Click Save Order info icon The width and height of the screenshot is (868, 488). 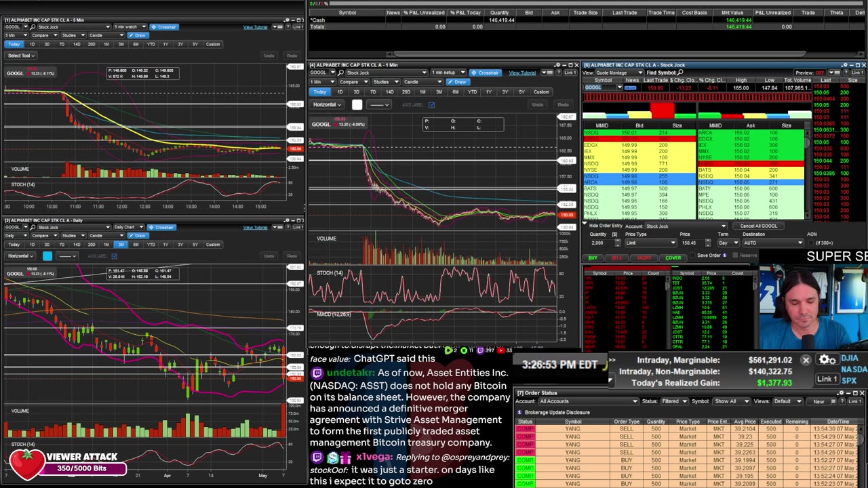724,256
